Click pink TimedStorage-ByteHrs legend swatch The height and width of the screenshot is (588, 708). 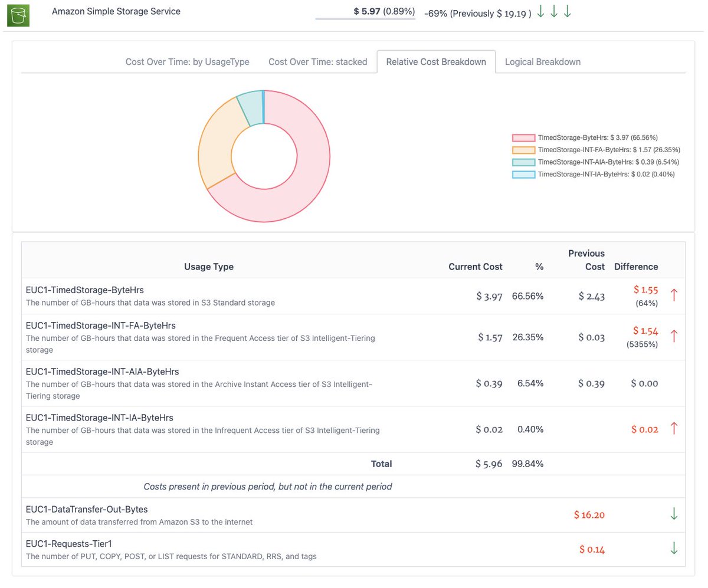[x=524, y=137]
